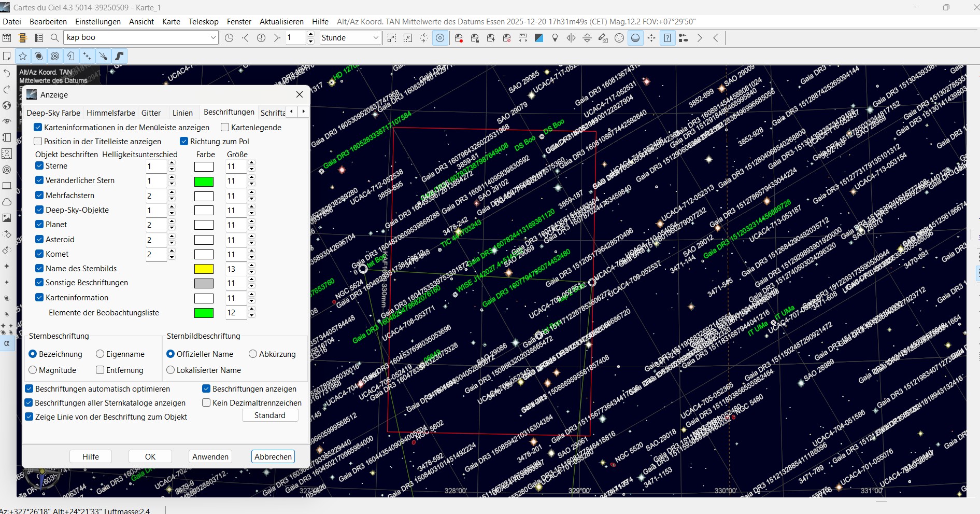Switch to the Gitter tab
Image resolution: width=980 pixels, height=514 pixels.
(x=151, y=113)
